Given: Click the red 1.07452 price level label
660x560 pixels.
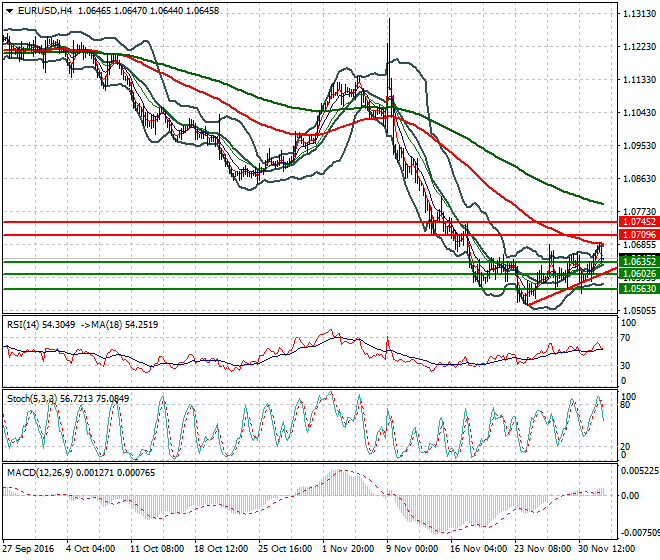Looking at the screenshot, I should coord(639,222).
